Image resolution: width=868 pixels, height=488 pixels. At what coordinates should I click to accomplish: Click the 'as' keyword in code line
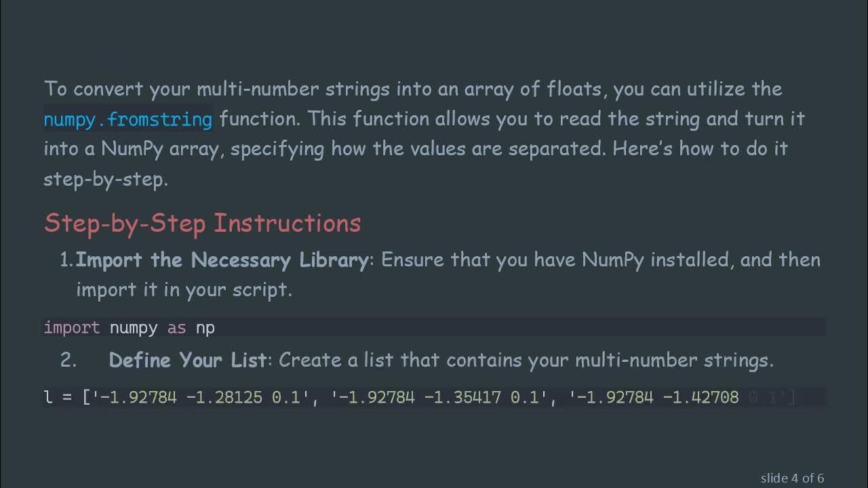point(176,328)
